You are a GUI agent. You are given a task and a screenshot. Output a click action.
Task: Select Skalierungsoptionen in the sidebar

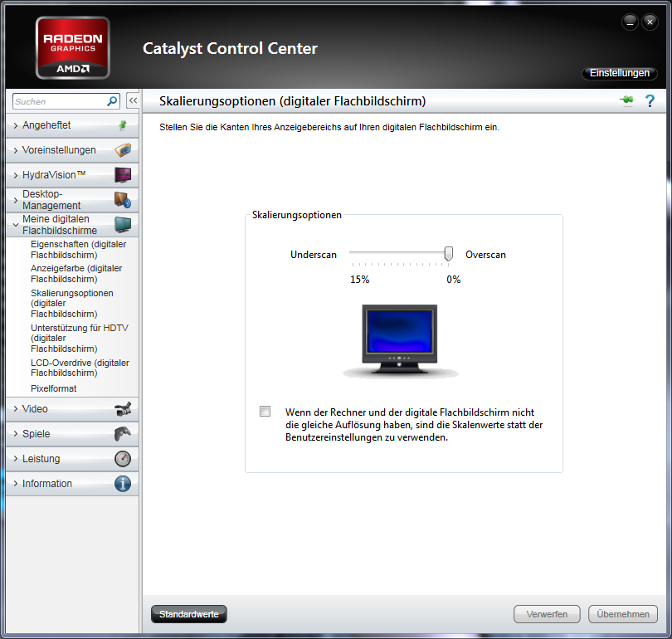tap(72, 304)
